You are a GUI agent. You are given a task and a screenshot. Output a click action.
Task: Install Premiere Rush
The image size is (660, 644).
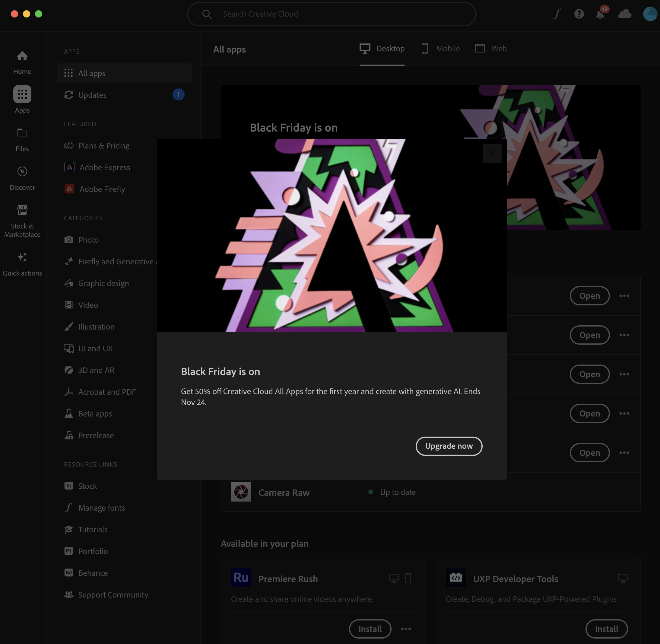tap(370, 629)
